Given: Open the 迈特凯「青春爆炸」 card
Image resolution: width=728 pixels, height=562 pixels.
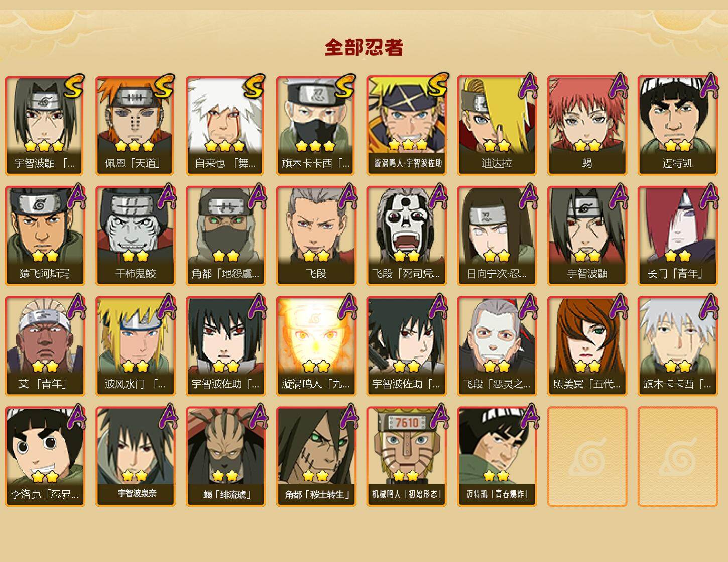Looking at the screenshot, I should 497,457.
